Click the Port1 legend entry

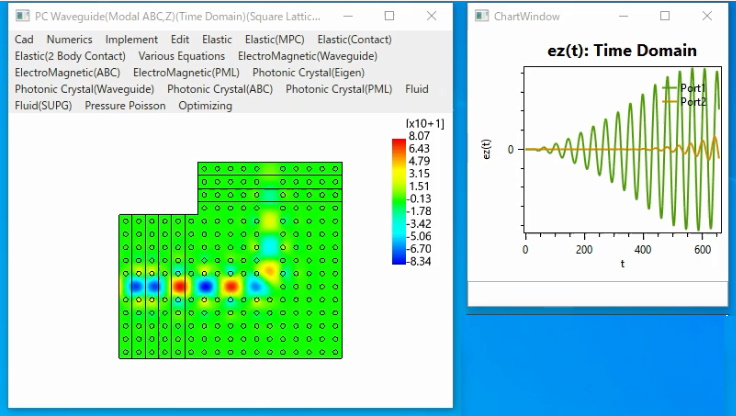[684, 88]
